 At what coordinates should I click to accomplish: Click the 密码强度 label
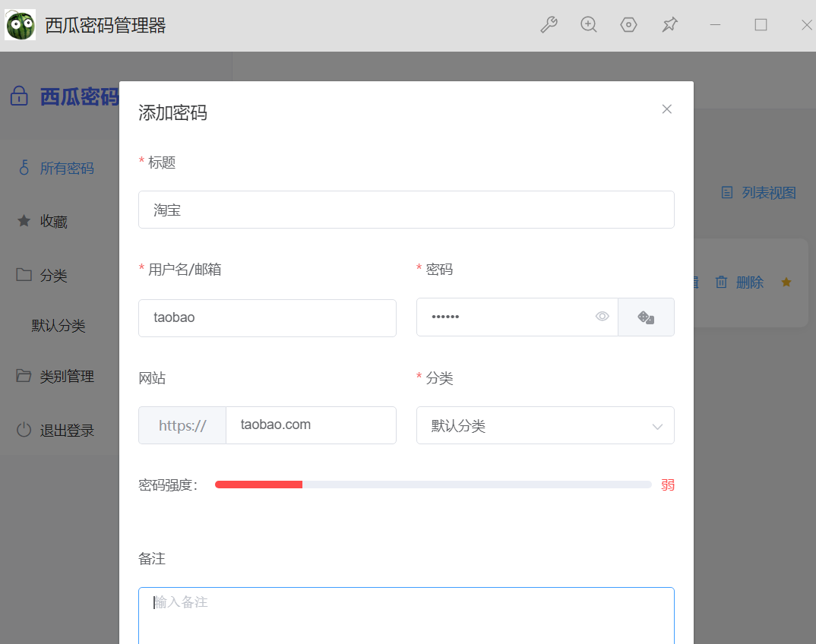click(168, 485)
